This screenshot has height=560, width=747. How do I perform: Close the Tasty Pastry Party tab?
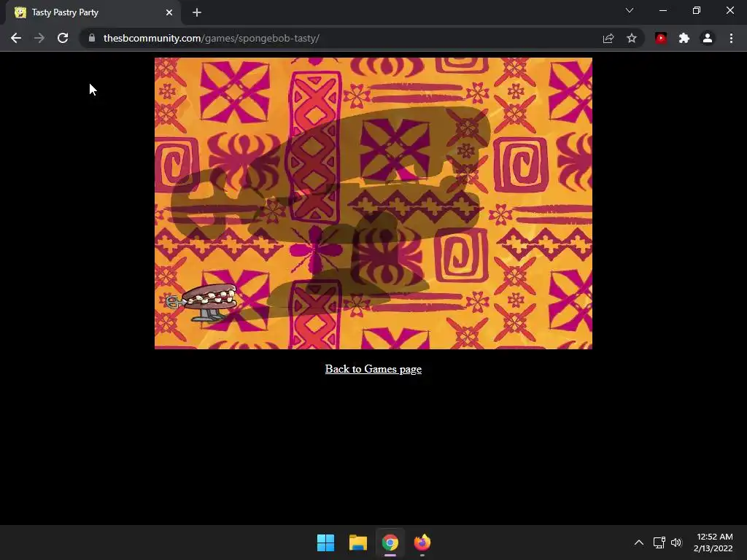coord(169,12)
